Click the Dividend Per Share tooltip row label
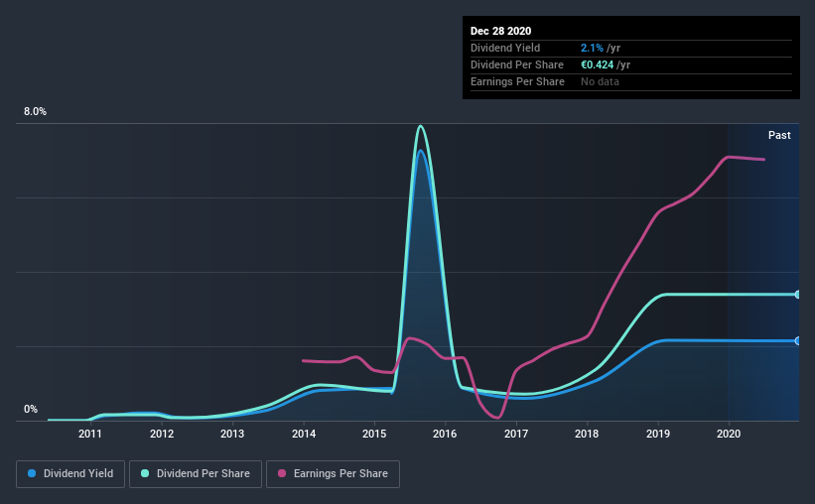Image resolution: width=815 pixels, height=504 pixels. [516, 64]
